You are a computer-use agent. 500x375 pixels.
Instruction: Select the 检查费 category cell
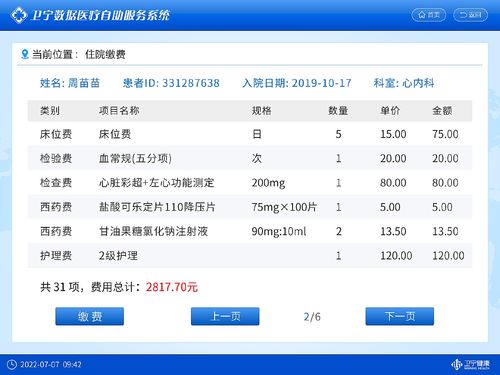point(56,183)
